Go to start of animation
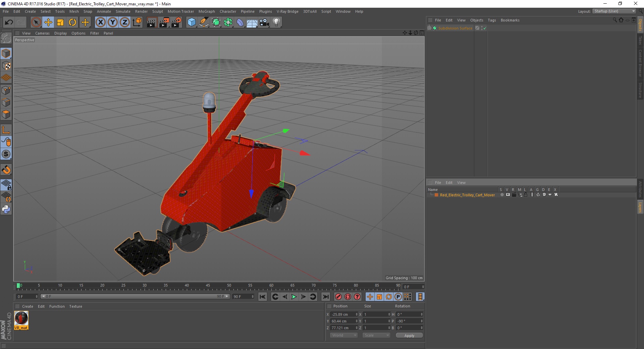Image resolution: width=644 pixels, height=349 pixels. pos(263,297)
